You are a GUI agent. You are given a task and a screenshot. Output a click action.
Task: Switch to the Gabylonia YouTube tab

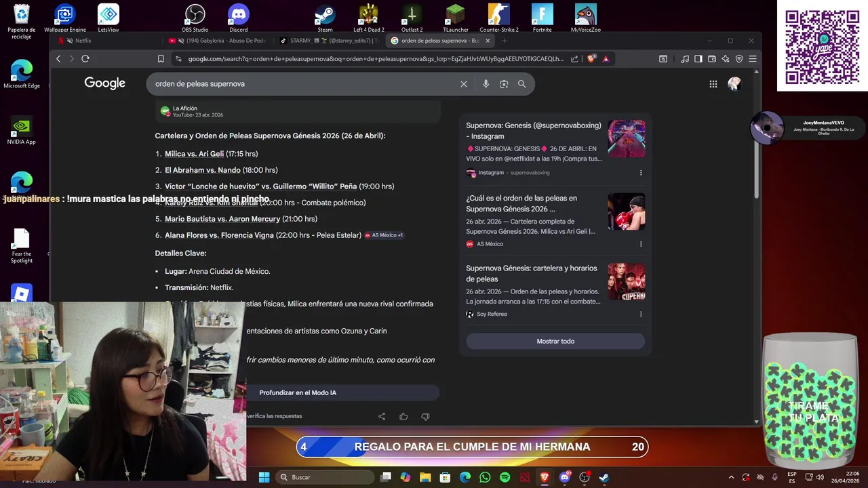click(x=217, y=41)
